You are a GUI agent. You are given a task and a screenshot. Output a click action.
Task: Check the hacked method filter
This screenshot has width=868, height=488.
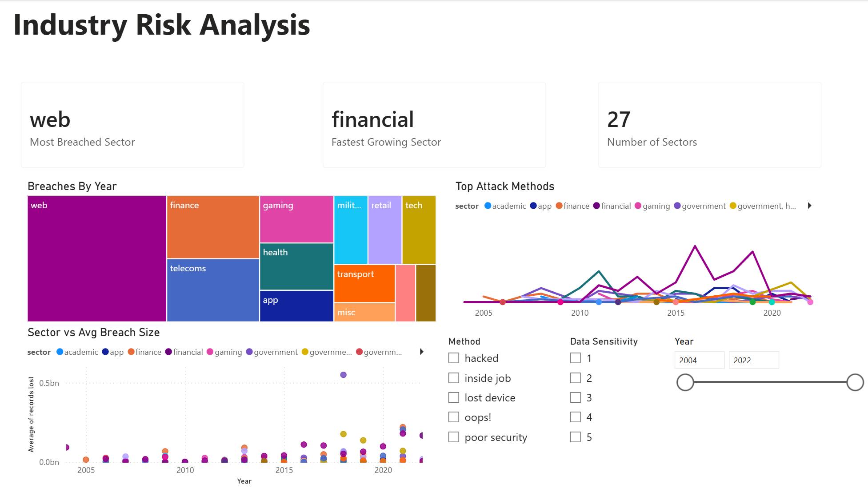453,358
